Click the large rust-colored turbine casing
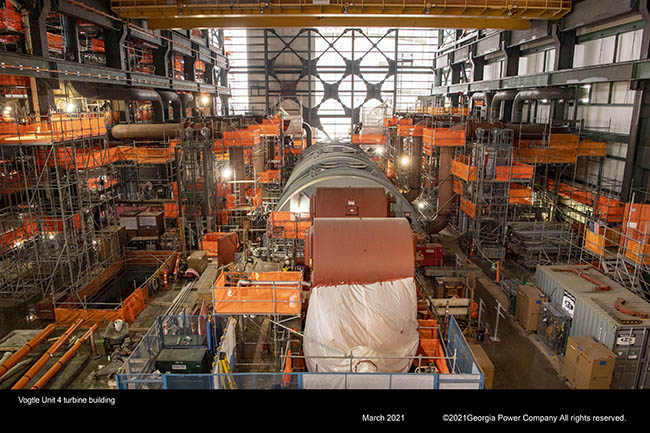The width and height of the screenshot is (650, 433). tap(360, 250)
